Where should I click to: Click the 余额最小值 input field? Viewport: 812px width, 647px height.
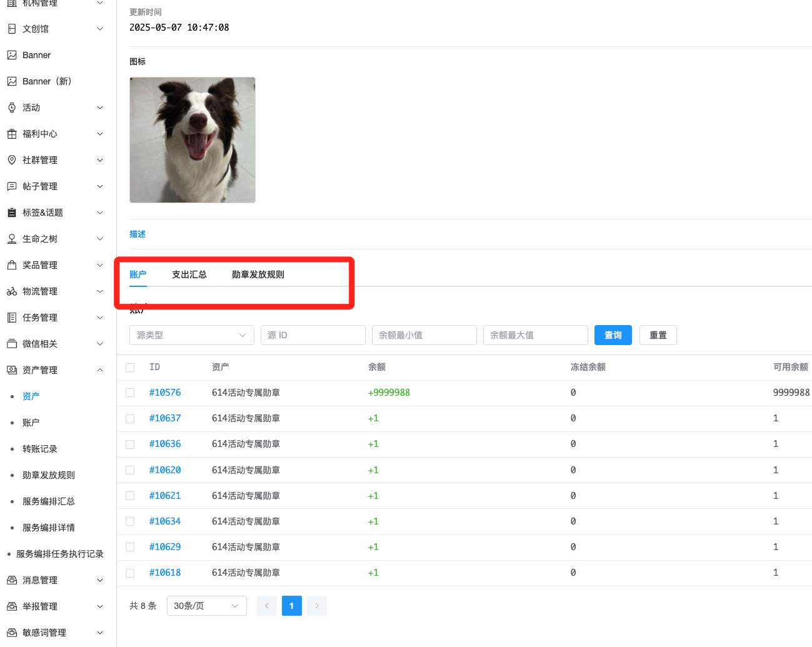point(424,335)
